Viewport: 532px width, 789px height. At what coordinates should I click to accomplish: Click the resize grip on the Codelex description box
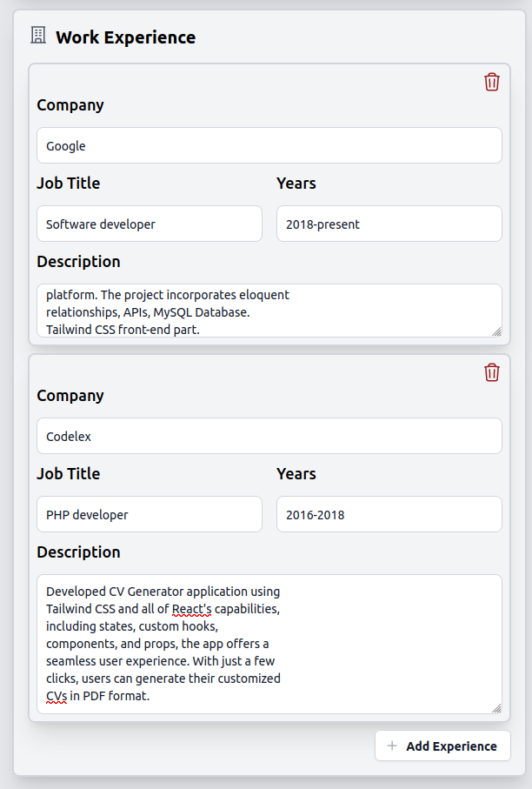pos(497,706)
